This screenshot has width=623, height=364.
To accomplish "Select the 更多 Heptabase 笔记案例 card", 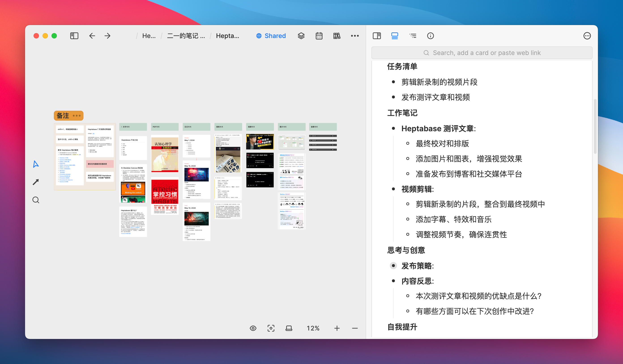I will 70,166.
